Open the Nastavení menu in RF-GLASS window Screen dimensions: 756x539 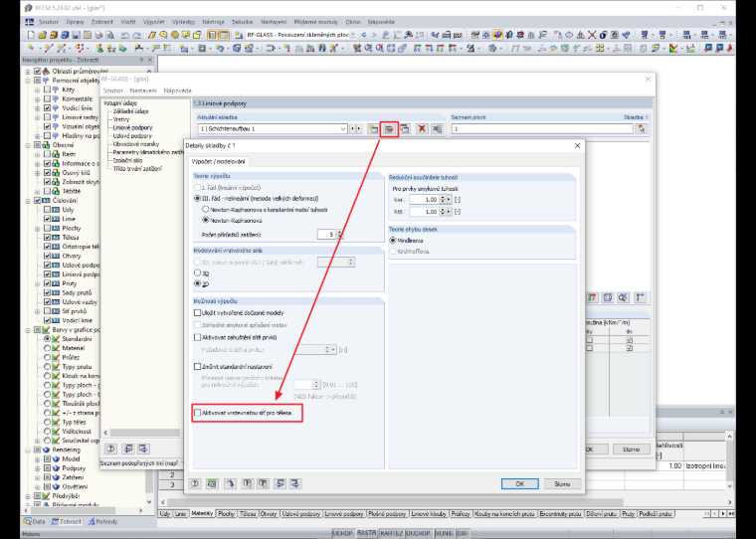[143, 90]
